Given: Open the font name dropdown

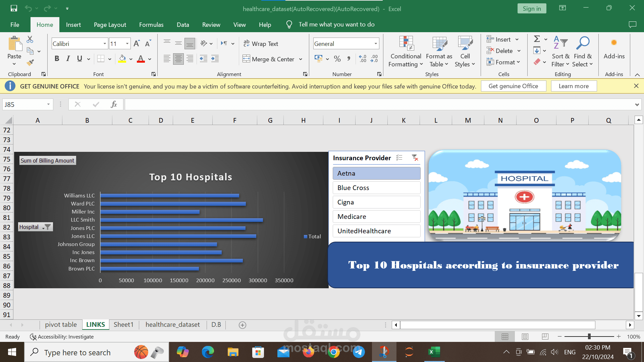Looking at the screenshot, I should click(x=105, y=44).
